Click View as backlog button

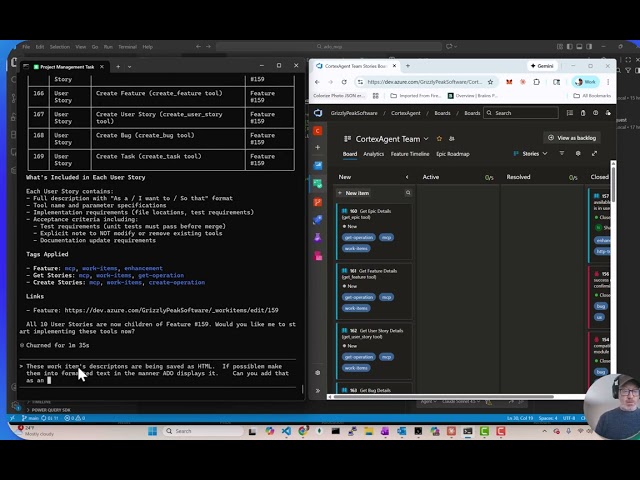(x=572, y=138)
